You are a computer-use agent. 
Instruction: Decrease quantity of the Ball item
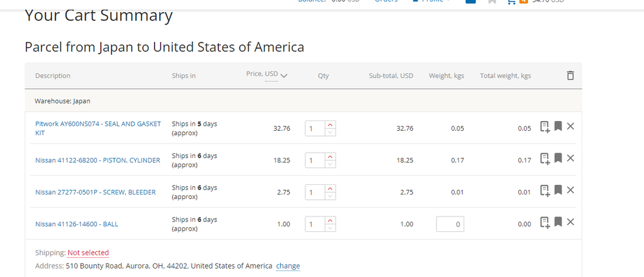(x=330, y=227)
